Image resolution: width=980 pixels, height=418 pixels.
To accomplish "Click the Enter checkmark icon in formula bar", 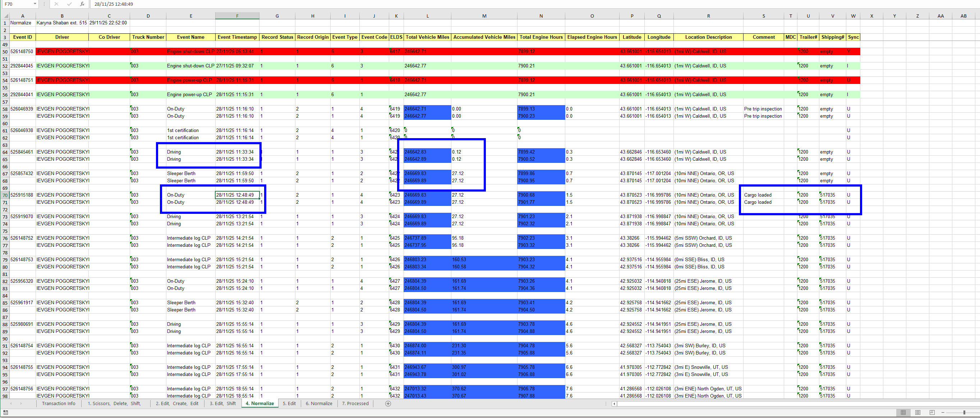I will pos(69,4).
